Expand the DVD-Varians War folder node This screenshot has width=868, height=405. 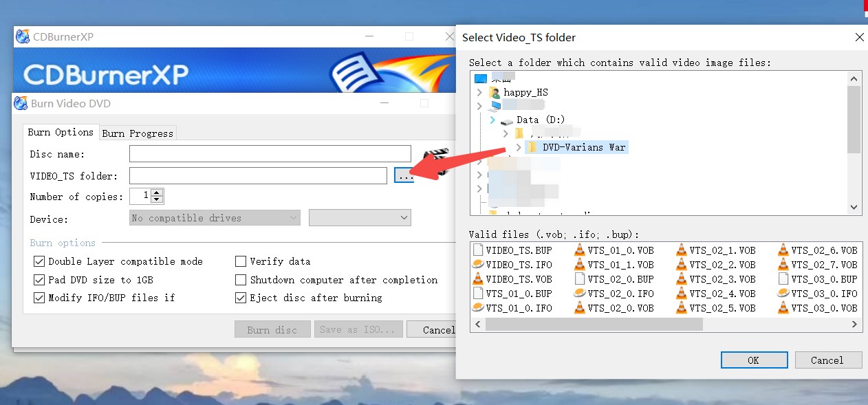518,147
